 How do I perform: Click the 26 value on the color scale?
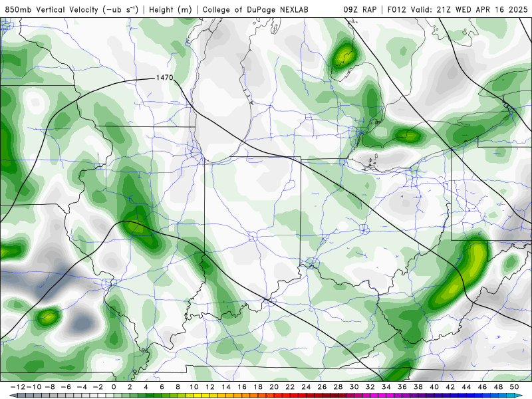point(322,387)
